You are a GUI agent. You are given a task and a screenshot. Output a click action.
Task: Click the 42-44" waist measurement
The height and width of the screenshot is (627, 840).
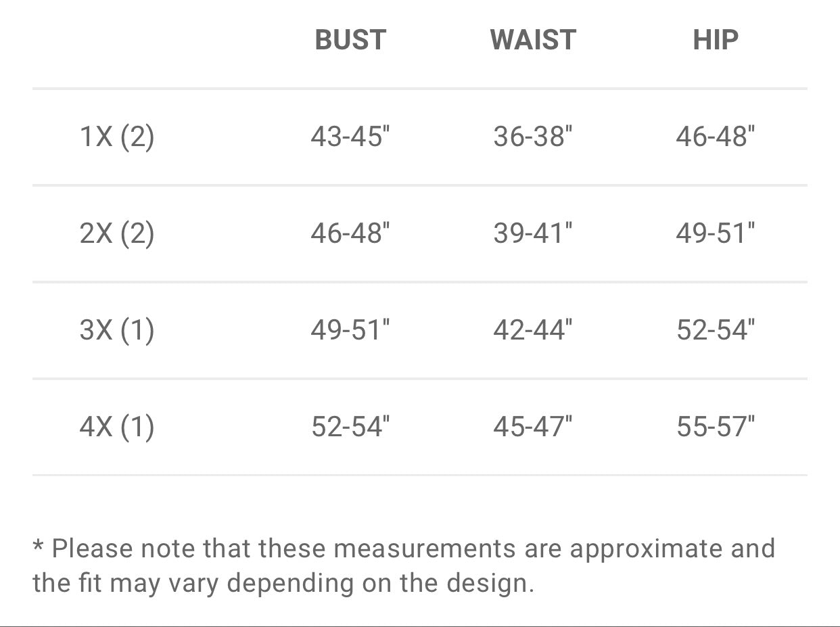(x=533, y=330)
